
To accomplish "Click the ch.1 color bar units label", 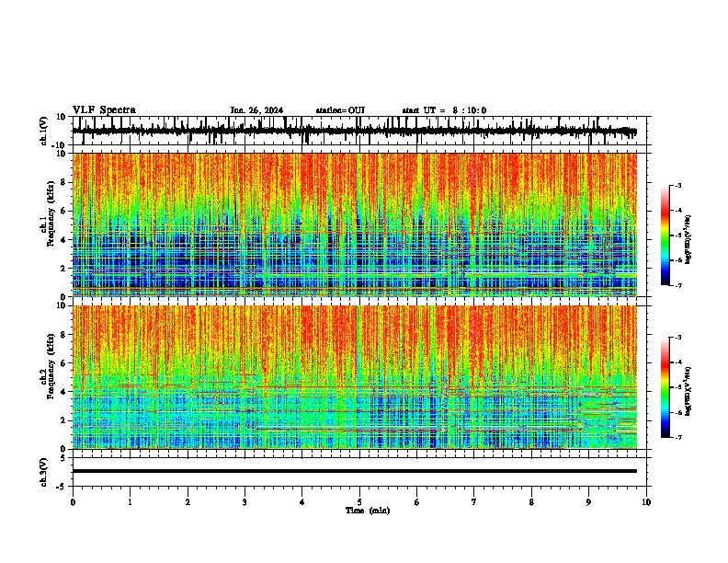I will tap(688, 240).
